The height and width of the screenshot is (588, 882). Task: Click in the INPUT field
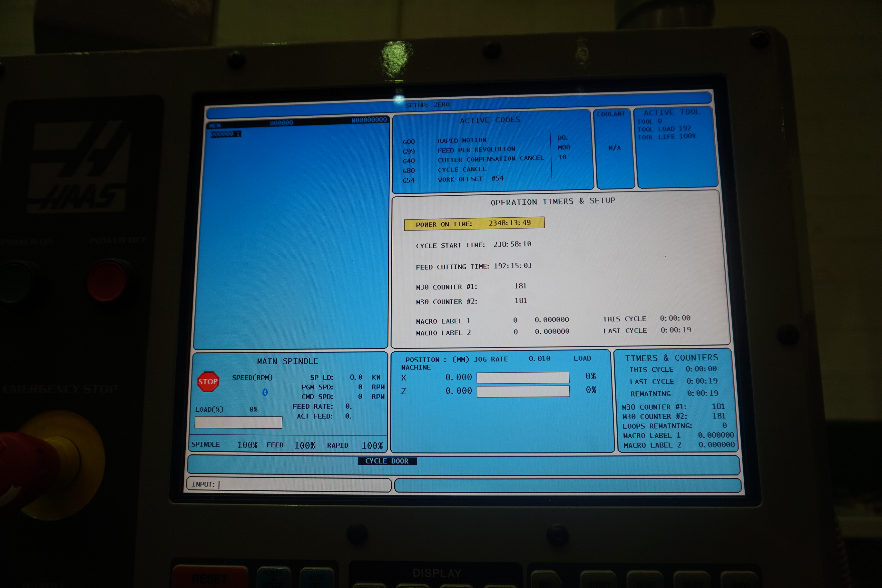coord(289,485)
